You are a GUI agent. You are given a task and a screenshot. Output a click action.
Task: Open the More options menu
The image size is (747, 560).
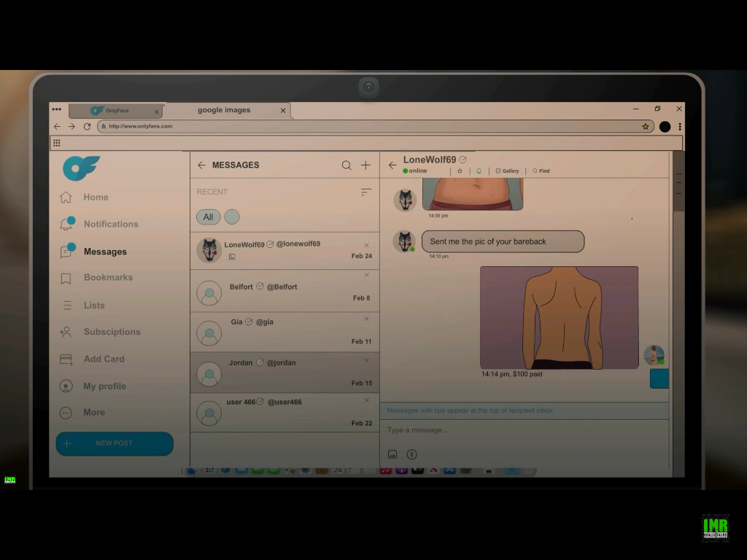(82, 413)
